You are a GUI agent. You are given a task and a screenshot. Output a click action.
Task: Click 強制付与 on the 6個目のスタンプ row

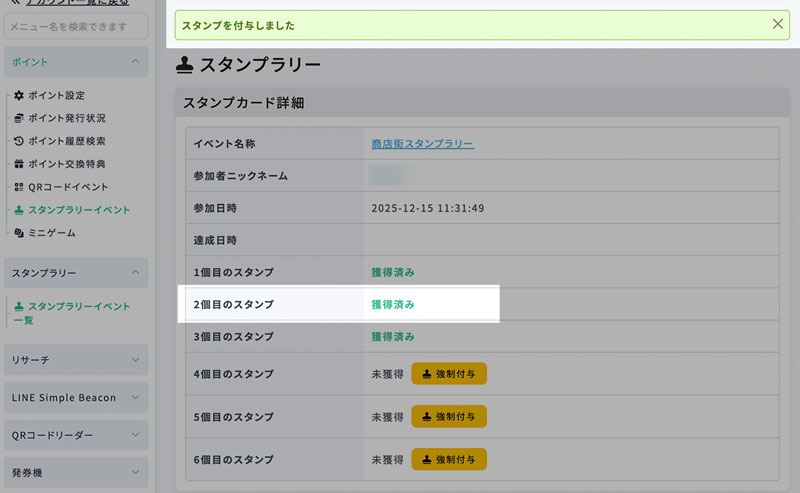point(448,459)
